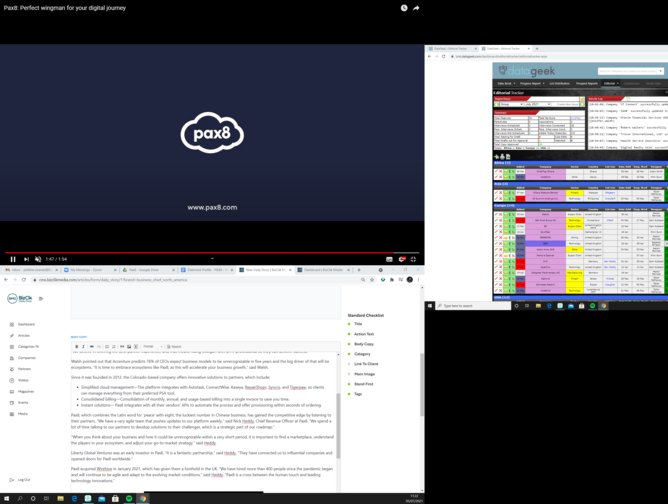Click the Share arrow on video
Viewport: 668px width, 504px height.
[x=417, y=7]
